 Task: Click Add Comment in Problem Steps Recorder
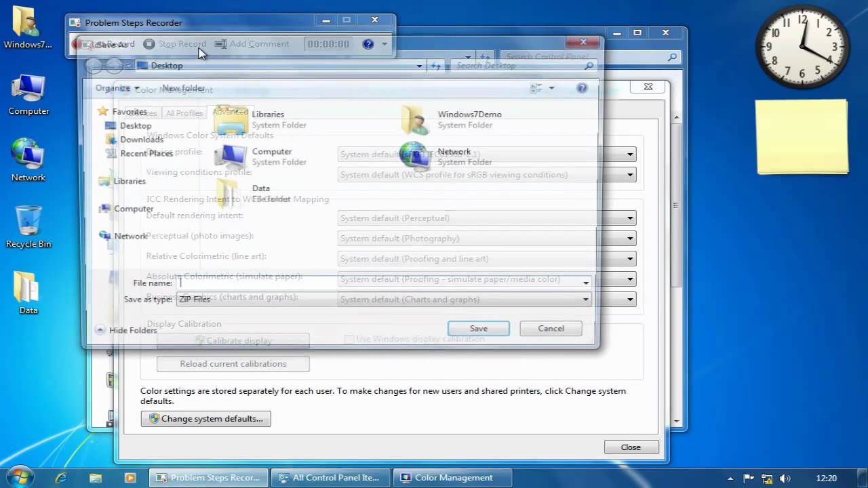point(252,44)
